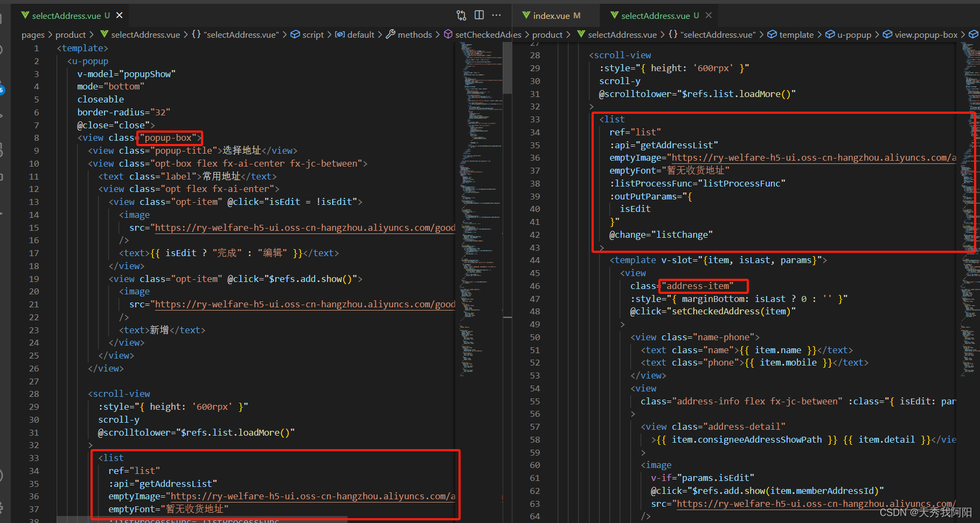Close the left selectAddress.vue tab
980x523 pixels.
[120, 15]
